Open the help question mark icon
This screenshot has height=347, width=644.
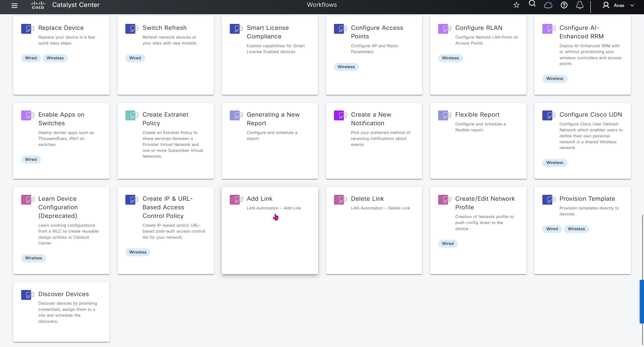coord(564,5)
